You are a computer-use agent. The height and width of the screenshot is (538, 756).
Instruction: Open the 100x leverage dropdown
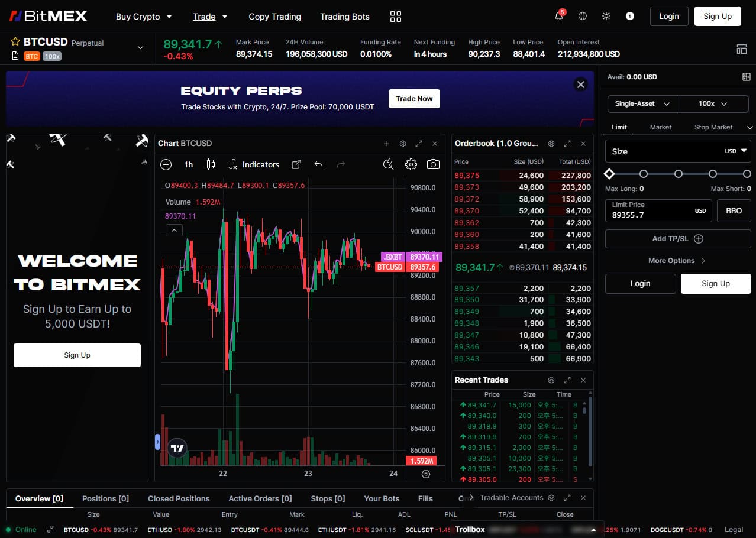(x=713, y=103)
